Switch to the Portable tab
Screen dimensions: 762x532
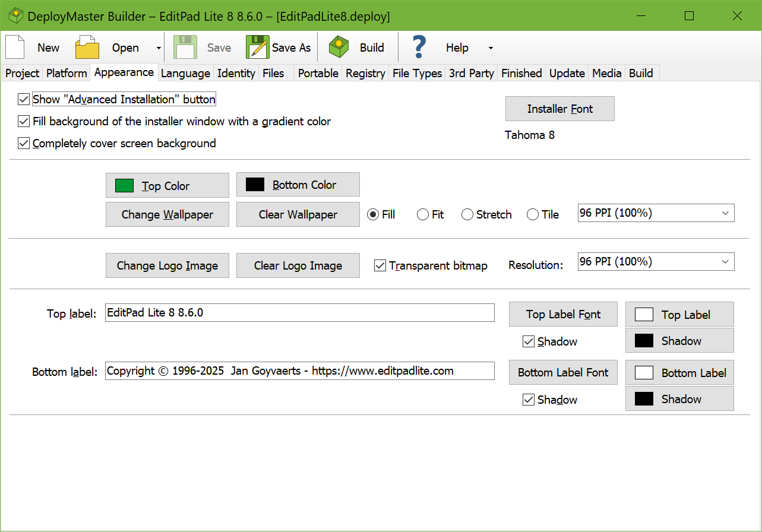coord(318,73)
